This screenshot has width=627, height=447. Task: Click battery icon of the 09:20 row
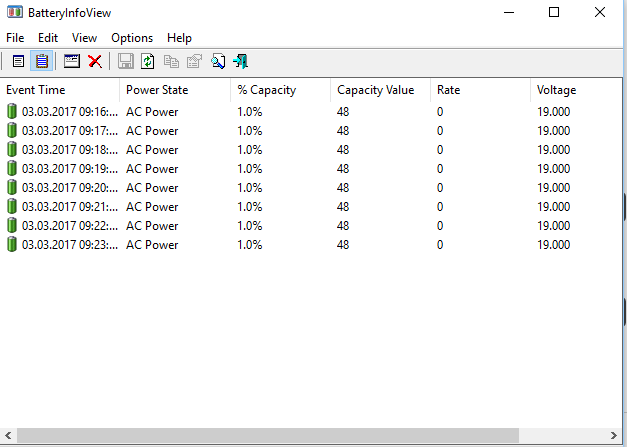pos(12,187)
